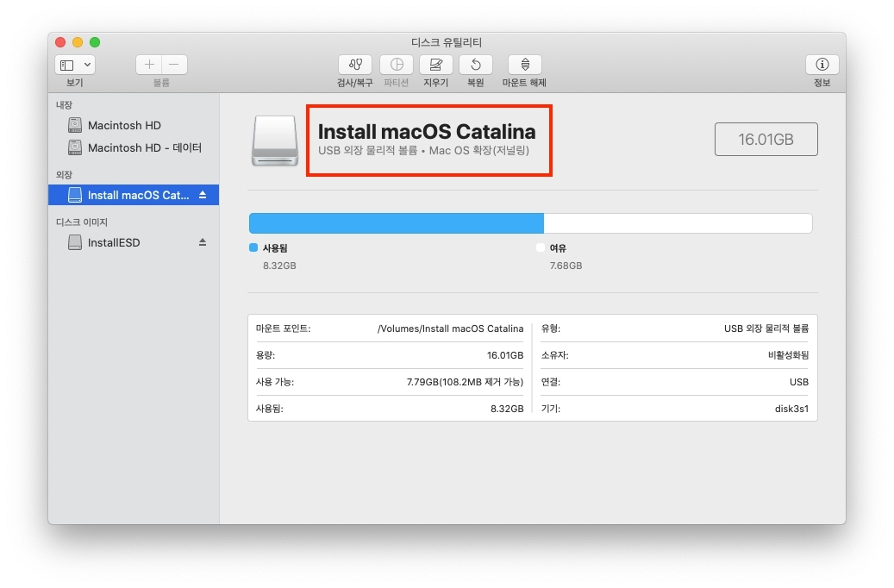
Task: Click the Install macOS Catalina heading
Action: (x=427, y=132)
